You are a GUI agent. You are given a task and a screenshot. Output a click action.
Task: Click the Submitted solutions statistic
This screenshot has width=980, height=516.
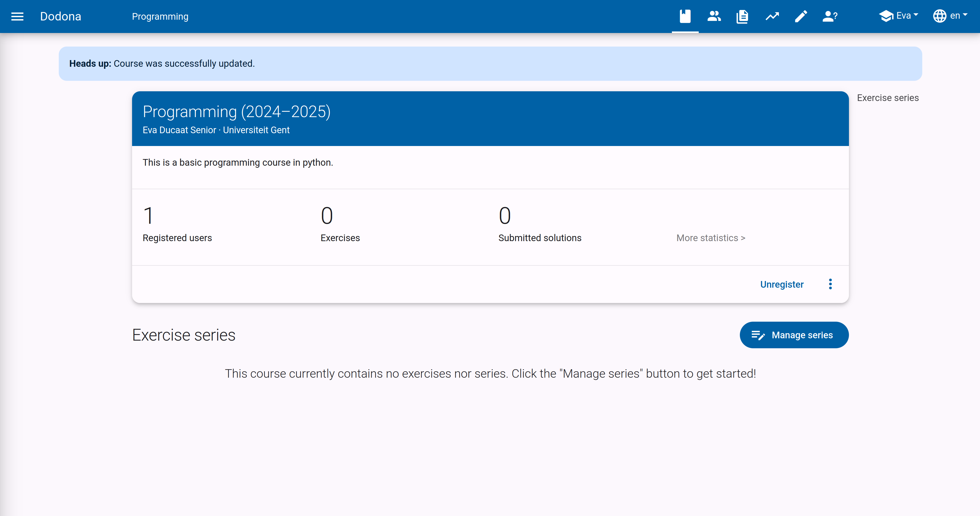pos(540,224)
